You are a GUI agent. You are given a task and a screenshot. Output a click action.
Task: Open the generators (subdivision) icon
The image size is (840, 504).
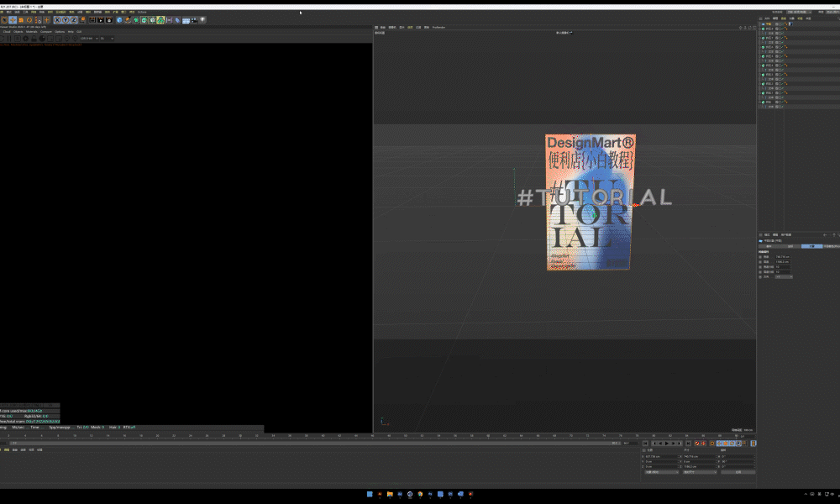136,20
